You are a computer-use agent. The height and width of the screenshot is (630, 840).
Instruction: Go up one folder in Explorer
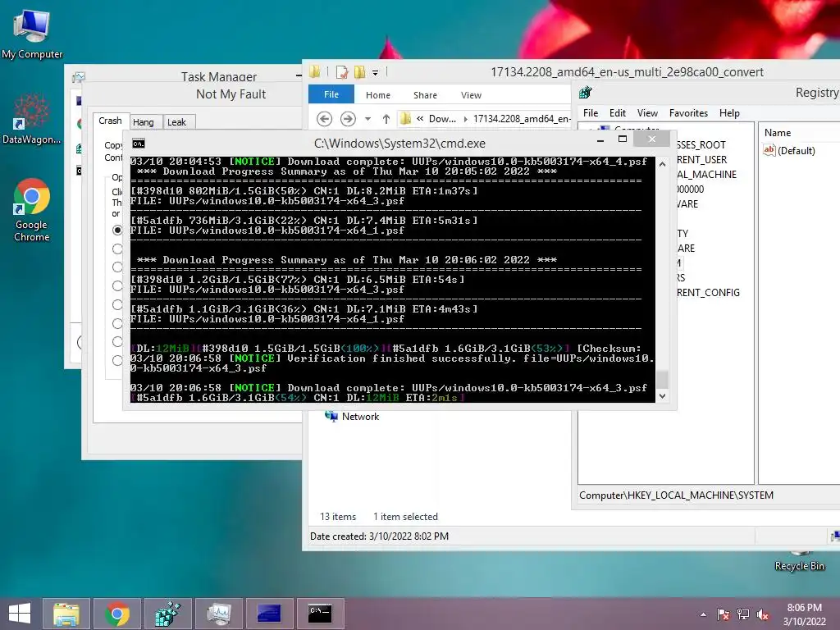click(x=386, y=119)
